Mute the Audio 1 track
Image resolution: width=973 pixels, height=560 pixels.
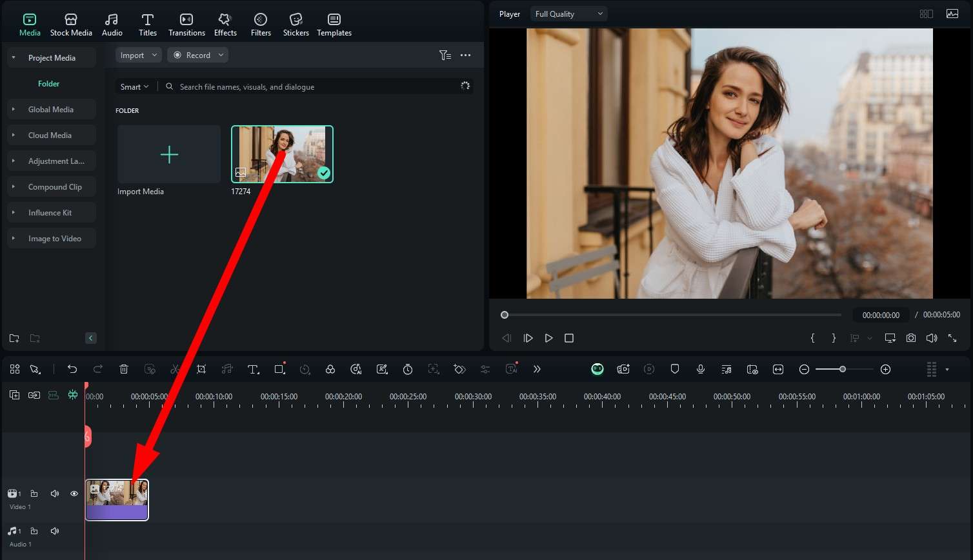[55, 531]
